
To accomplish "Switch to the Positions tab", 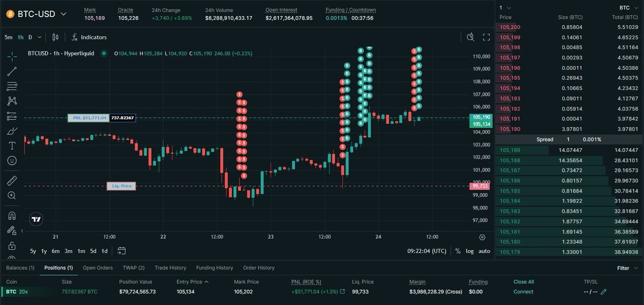I will pyautogui.click(x=58, y=268).
